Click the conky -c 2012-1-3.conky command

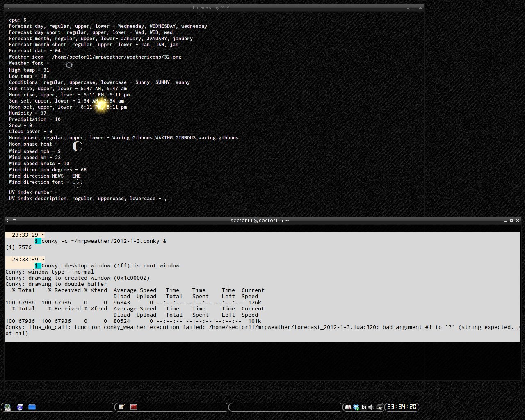point(104,241)
